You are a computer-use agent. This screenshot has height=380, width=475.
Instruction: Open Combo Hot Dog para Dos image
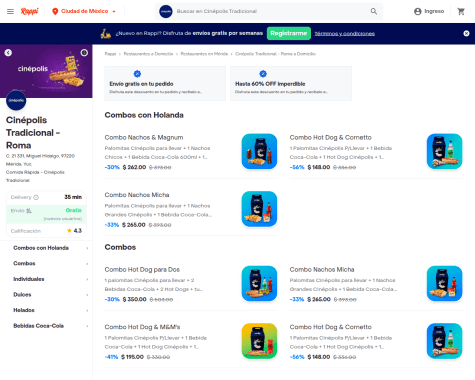259,284
